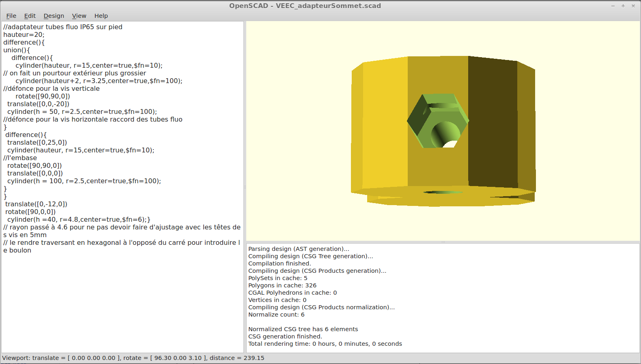This screenshot has width=641, height=364.
Task: Place cursor on the "hauteur=20;" line
Action: pos(24,35)
